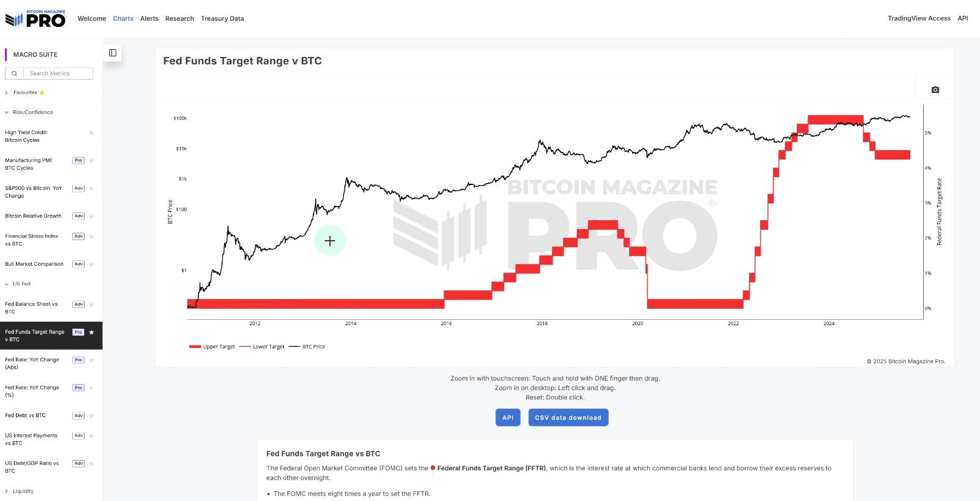This screenshot has width=980, height=501.
Task: Unfavourite the Fed Funds Target Range star
Action: tap(91, 333)
